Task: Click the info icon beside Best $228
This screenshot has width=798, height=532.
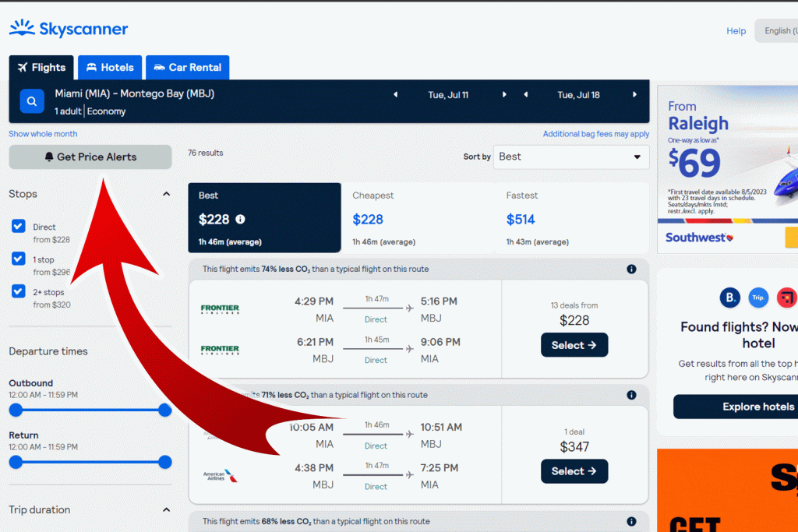Action: coord(240,219)
